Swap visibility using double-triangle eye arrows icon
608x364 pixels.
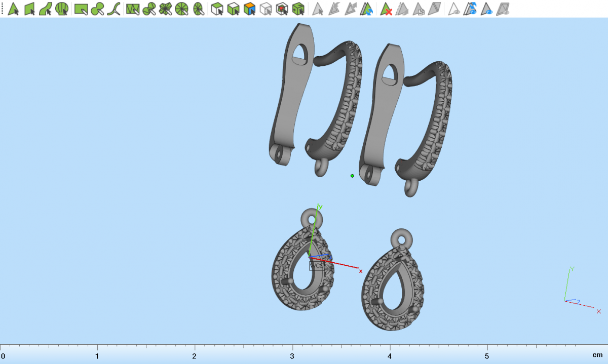pos(471,9)
